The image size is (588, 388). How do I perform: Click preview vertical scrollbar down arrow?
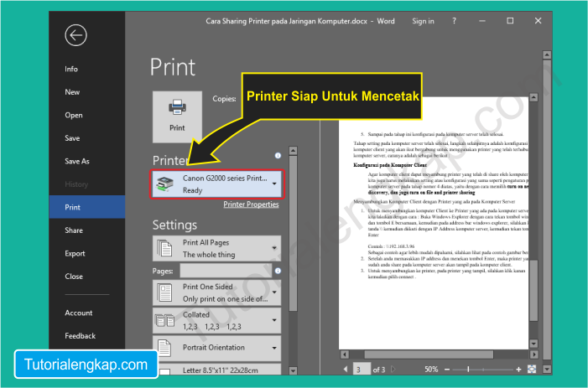pos(533,344)
